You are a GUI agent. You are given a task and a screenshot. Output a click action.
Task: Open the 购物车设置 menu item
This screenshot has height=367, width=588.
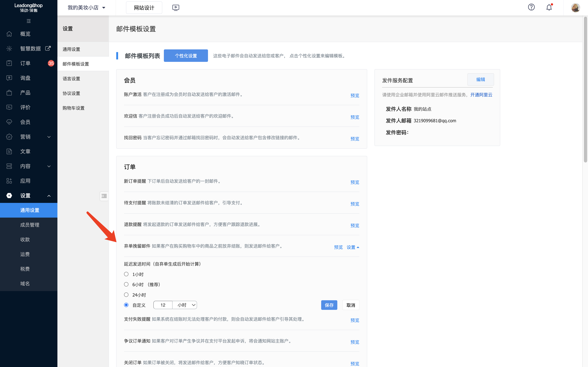pyautogui.click(x=73, y=108)
